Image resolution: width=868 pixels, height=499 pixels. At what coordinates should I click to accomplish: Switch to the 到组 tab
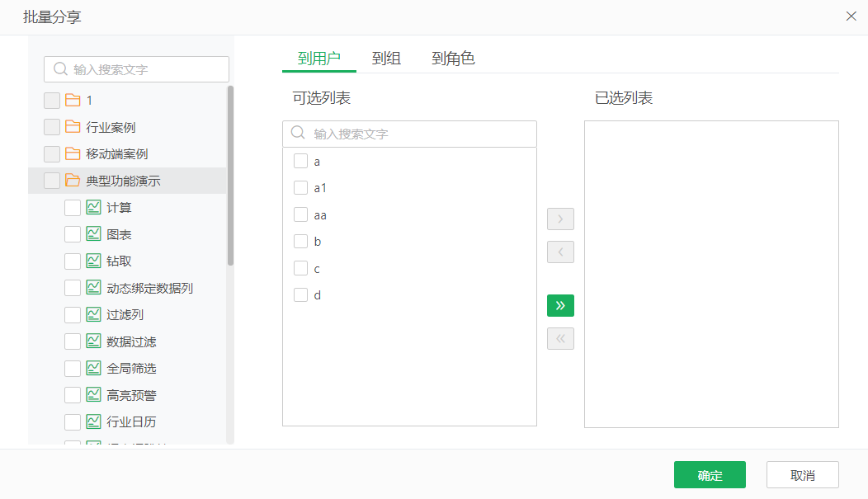386,58
